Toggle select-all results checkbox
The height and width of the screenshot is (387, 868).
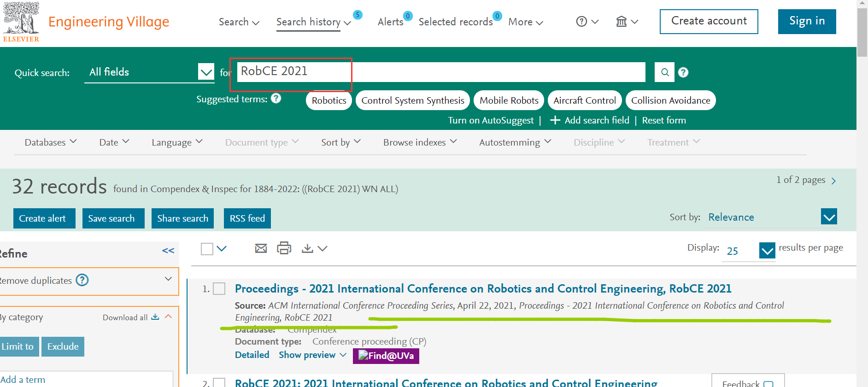[207, 249]
